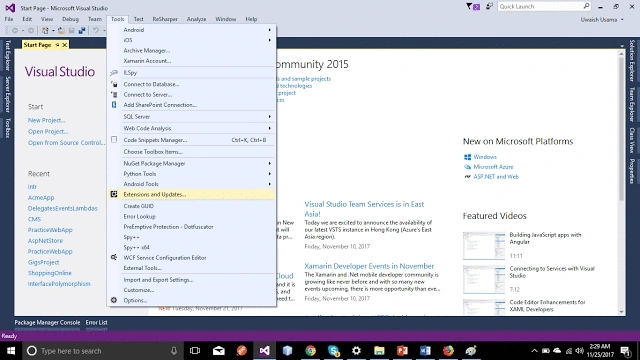Open Skype from the taskbar
The image size is (640, 360).
coord(333,351)
